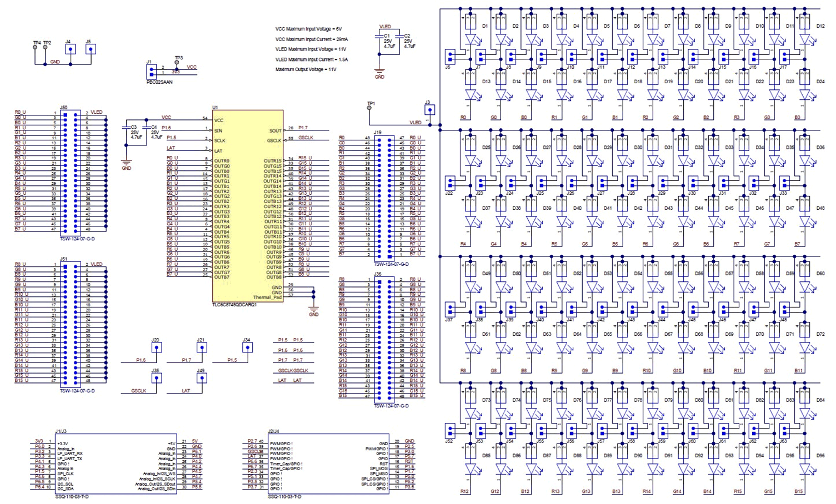Image resolution: width=836 pixels, height=504 pixels.
Task: Select the D1 LED symbol
Action: (x=473, y=39)
